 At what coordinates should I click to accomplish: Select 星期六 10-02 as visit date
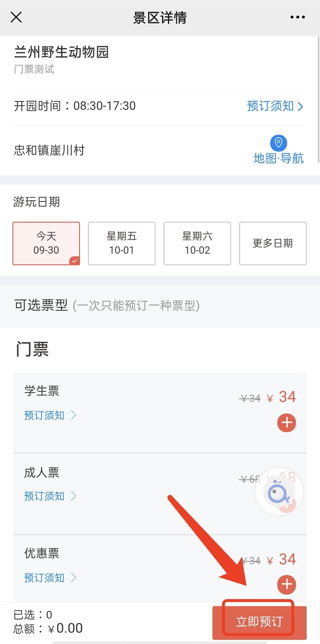click(x=197, y=243)
